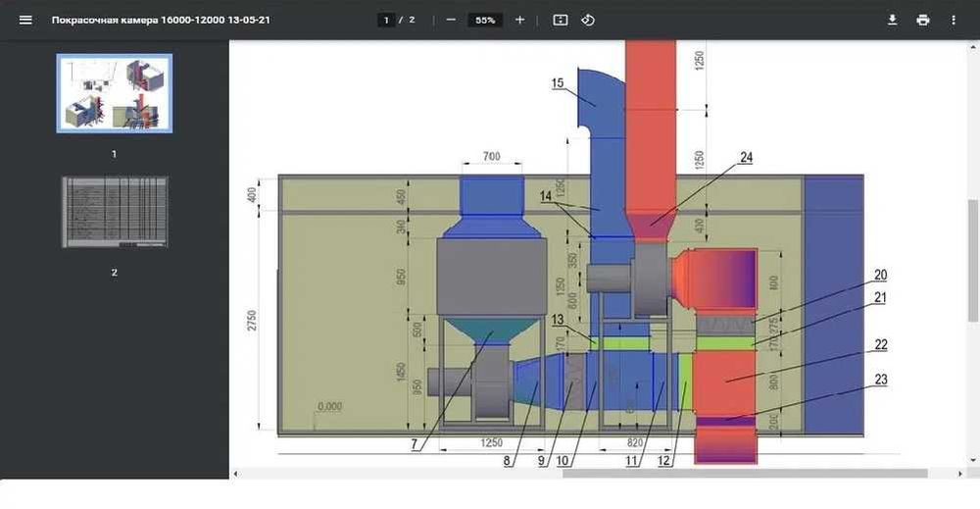
Task: Click the callout label 22
Action: 881,344
